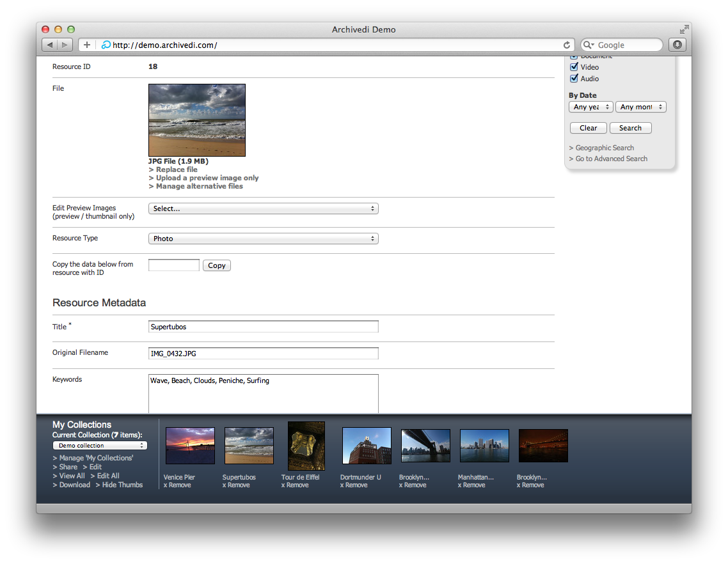Open Manage 'My Collections' link
Screen dimensions: 728x564
coord(96,458)
